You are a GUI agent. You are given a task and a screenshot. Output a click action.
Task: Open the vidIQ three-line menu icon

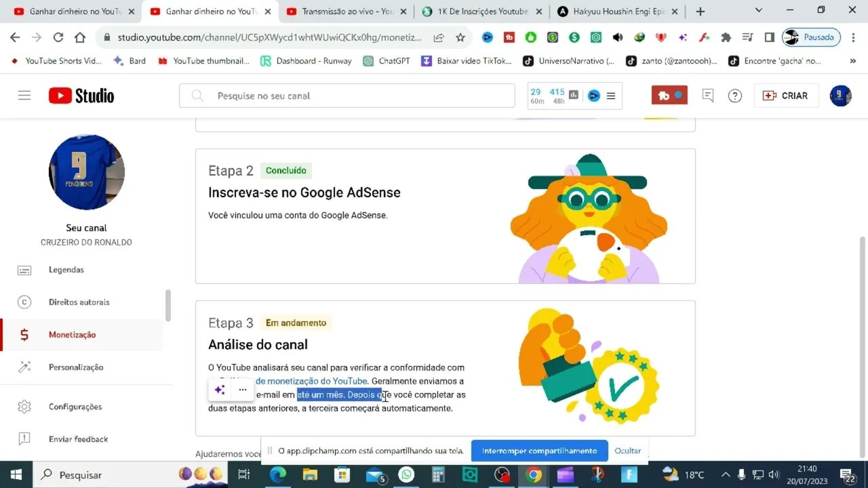coord(611,96)
